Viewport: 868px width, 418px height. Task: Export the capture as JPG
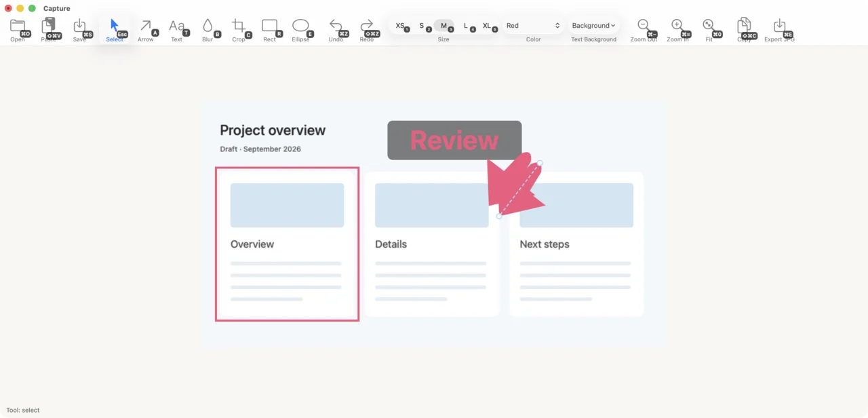click(779, 29)
